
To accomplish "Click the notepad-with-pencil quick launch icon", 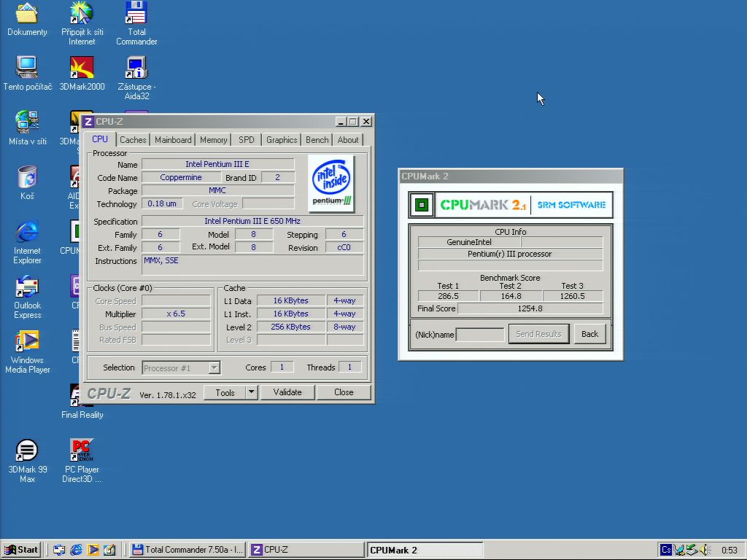I will pos(109,550).
